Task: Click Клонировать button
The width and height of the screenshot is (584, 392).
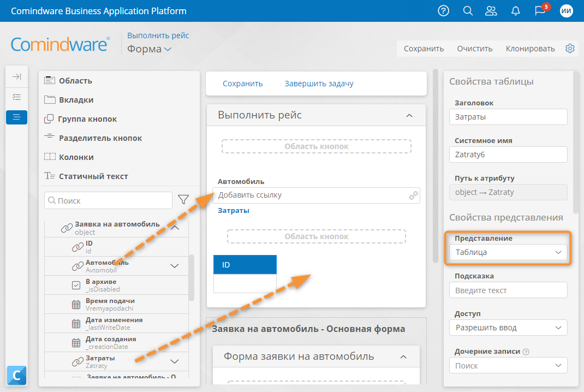Action: [x=530, y=49]
